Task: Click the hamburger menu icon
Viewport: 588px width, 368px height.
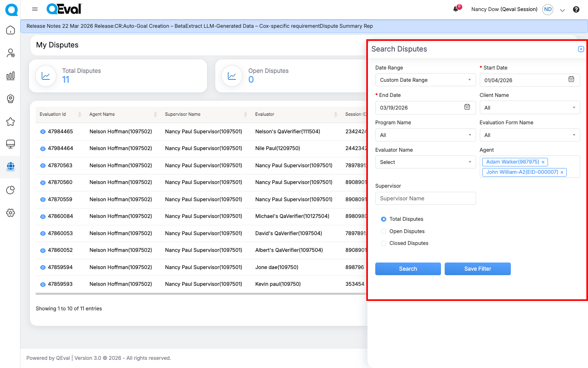Action: (x=35, y=9)
